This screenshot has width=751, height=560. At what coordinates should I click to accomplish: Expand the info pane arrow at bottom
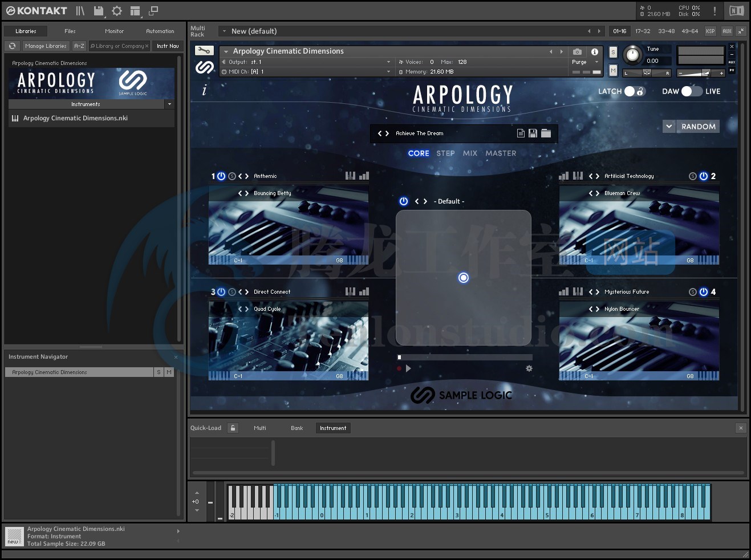point(178,531)
